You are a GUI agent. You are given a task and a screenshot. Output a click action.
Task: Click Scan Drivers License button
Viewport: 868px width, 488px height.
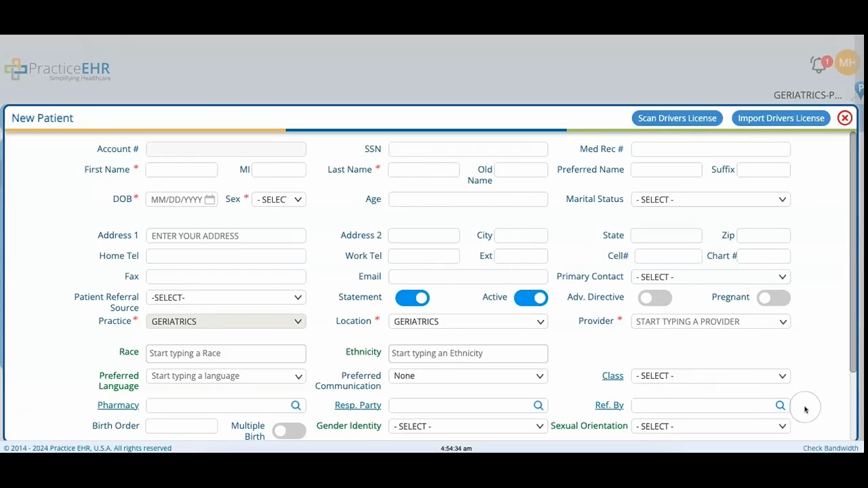tap(677, 118)
